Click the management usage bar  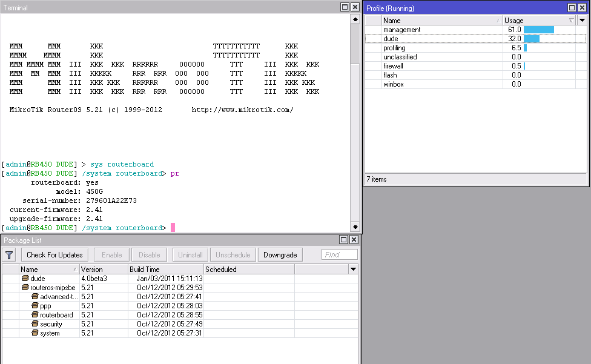tap(538, 30)
